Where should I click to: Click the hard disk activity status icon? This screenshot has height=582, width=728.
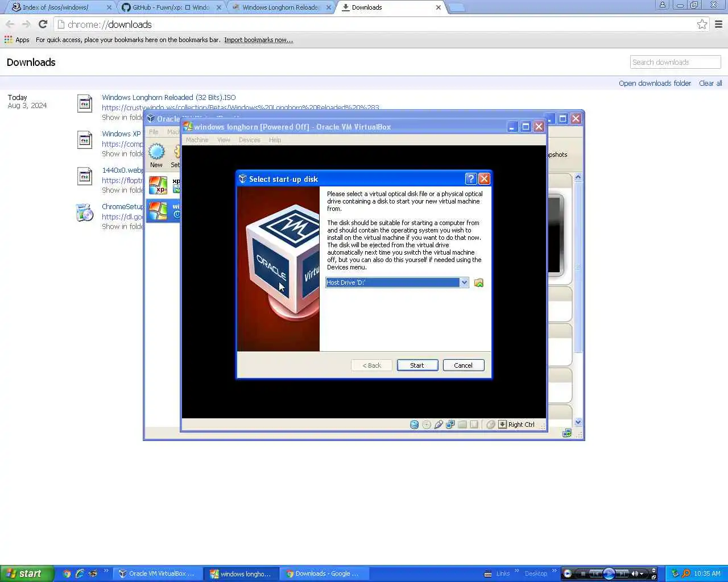pos(415,425)
